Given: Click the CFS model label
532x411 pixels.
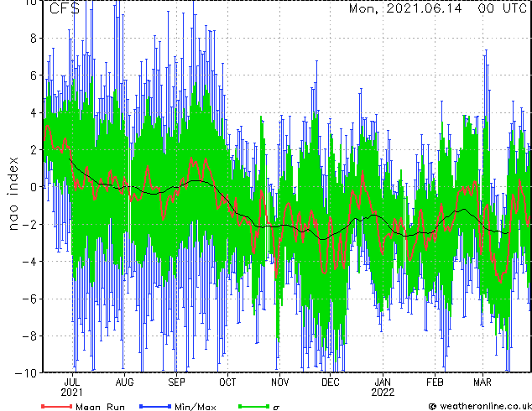Looking at the screenshot, I should [65, 8].
